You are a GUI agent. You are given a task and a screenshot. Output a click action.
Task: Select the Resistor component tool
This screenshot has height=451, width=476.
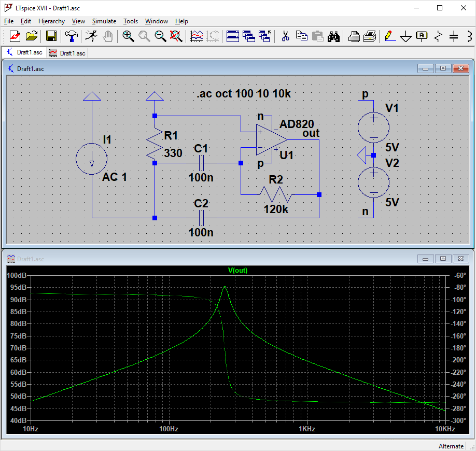[x=438, y=36]
